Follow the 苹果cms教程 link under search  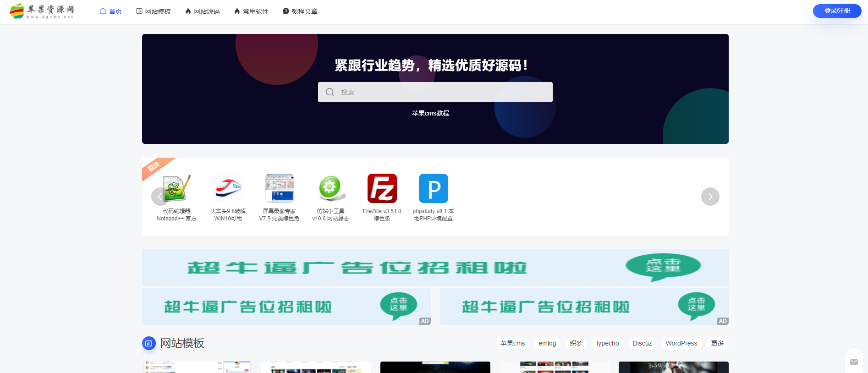430,113
